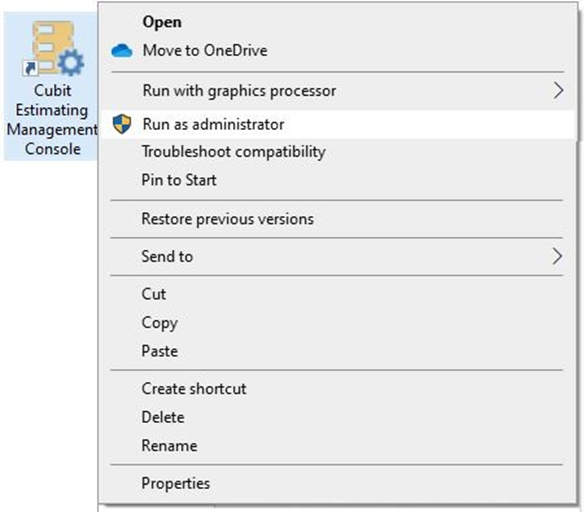Click the OneDrive cloud icon

(x=122, y=51)
